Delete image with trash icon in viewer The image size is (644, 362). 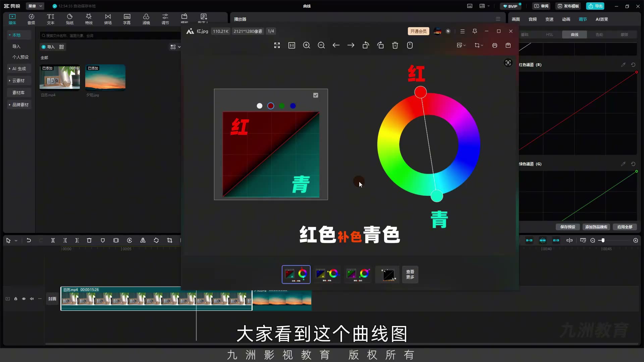click(x=395, y=45)
